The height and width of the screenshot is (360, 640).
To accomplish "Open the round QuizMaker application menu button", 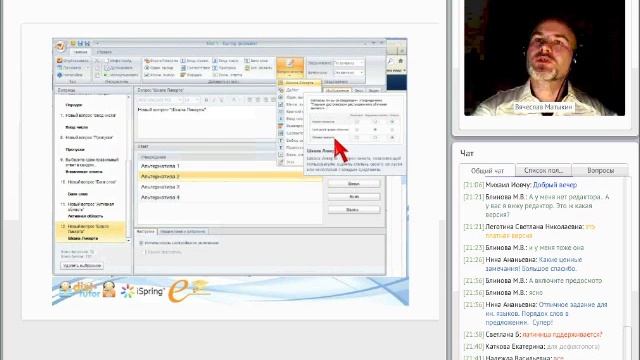I will (60, 47).
